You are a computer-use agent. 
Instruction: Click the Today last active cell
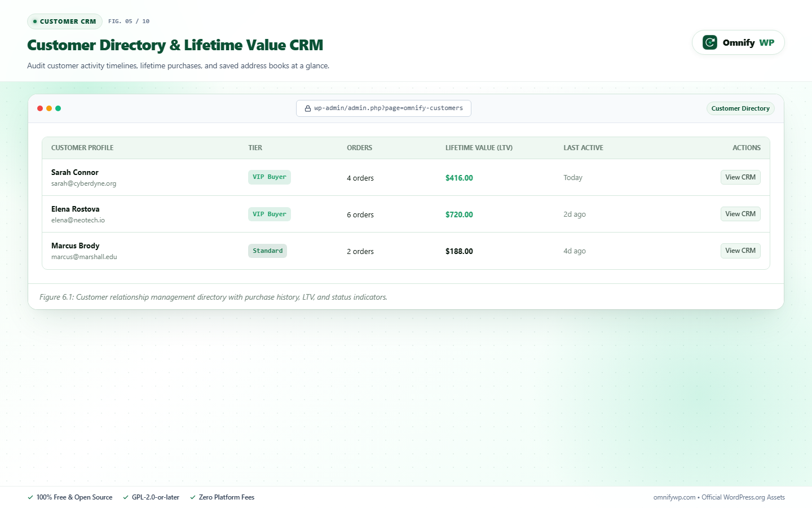tap(573, 177)
